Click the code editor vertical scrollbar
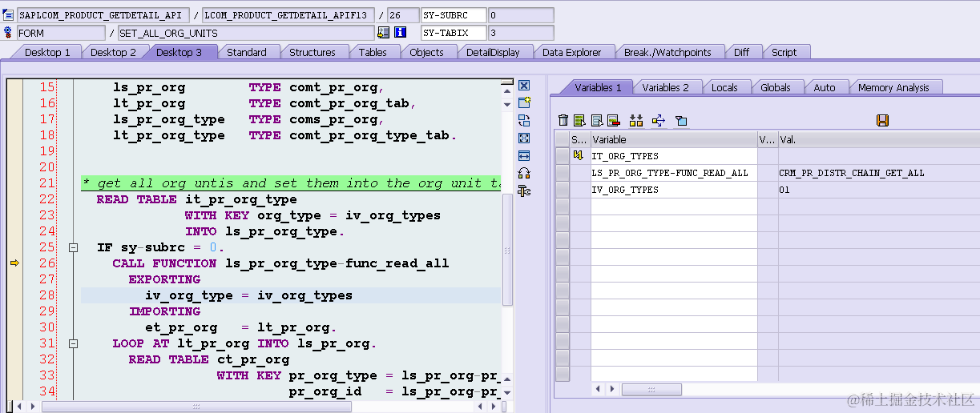 [506, 248]
